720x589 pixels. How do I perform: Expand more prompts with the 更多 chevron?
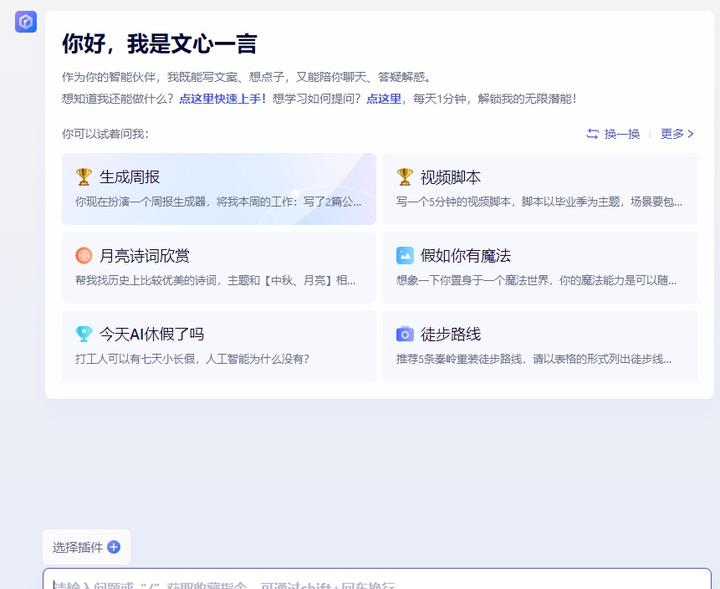point(677,134)
